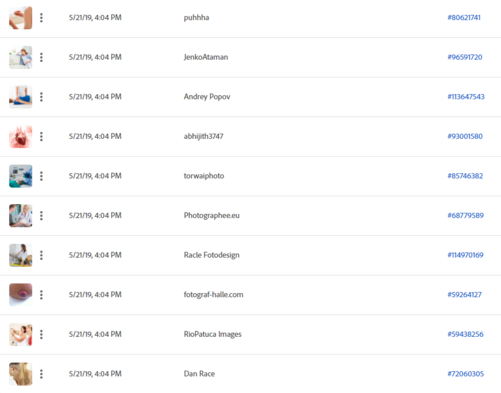Open asset link #96591720

tap(465, 57)
